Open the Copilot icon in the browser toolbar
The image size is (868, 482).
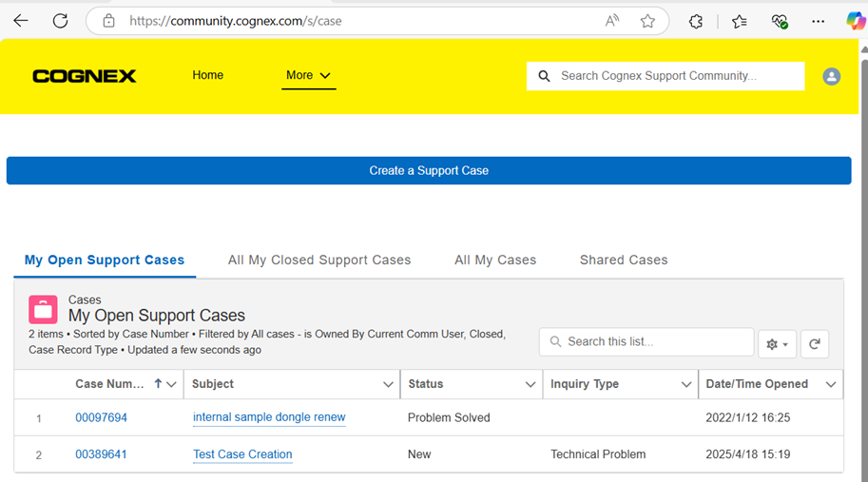856,21
